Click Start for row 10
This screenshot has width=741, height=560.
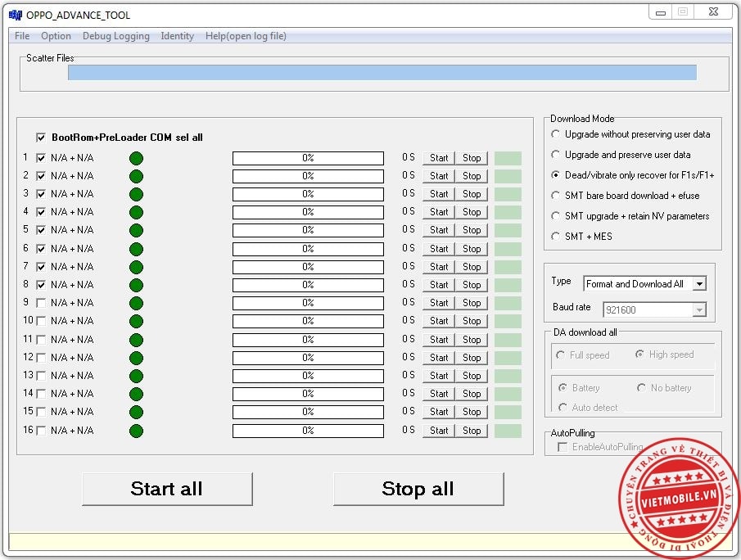(x=439, y=321)
